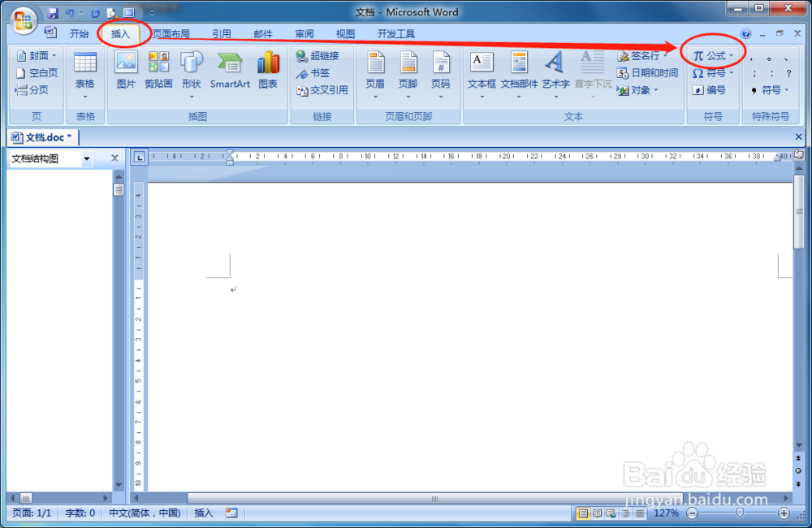Insert a hyperlink (超链接)
This screenshot has width=812, height=528.
(x=317, y=55)
